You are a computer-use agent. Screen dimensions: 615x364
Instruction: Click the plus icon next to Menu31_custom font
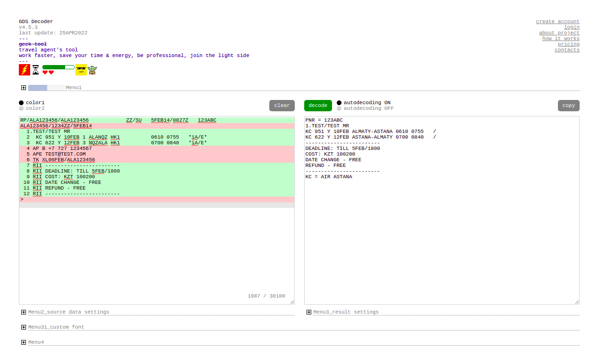pos(24,327)
